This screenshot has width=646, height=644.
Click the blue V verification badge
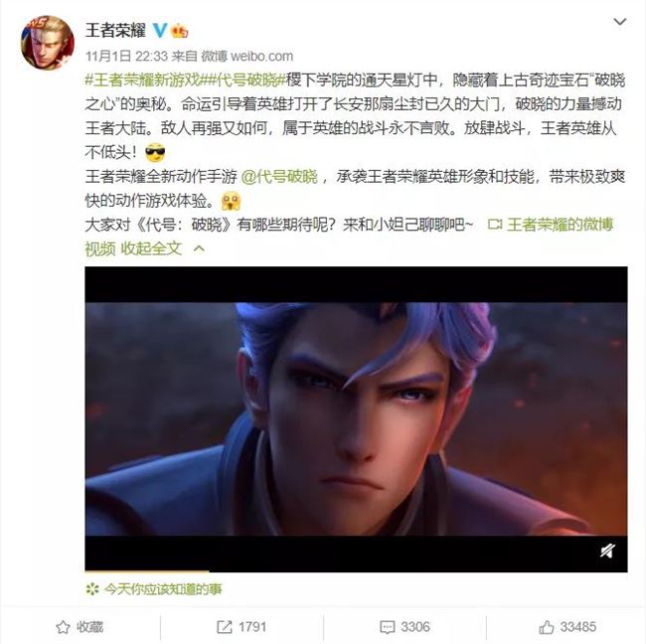[160, 31]
